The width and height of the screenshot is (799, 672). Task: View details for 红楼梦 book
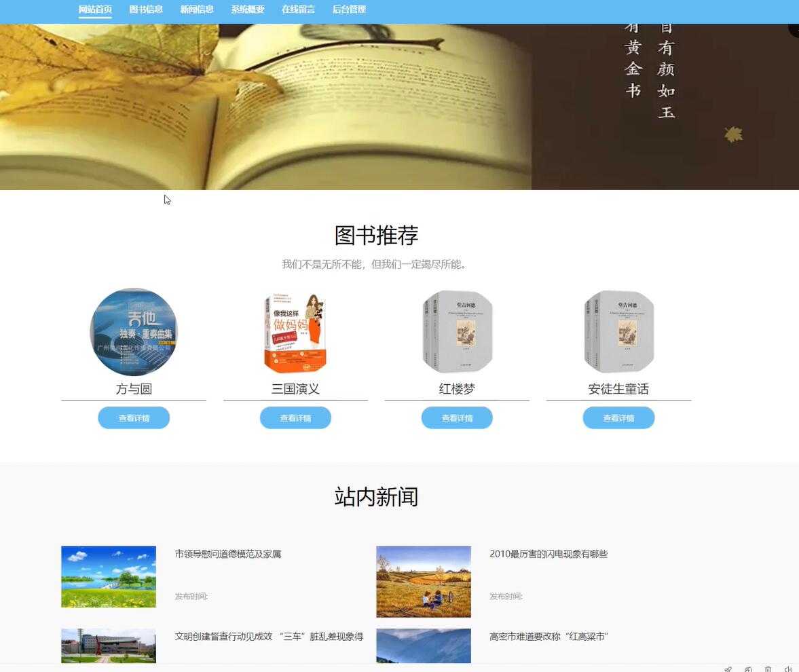coord(457,417)
